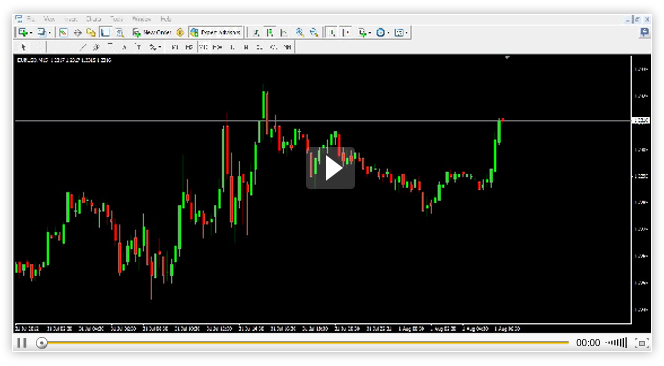
Task: Click the video time display 00:00
Action: pos(588,343)
